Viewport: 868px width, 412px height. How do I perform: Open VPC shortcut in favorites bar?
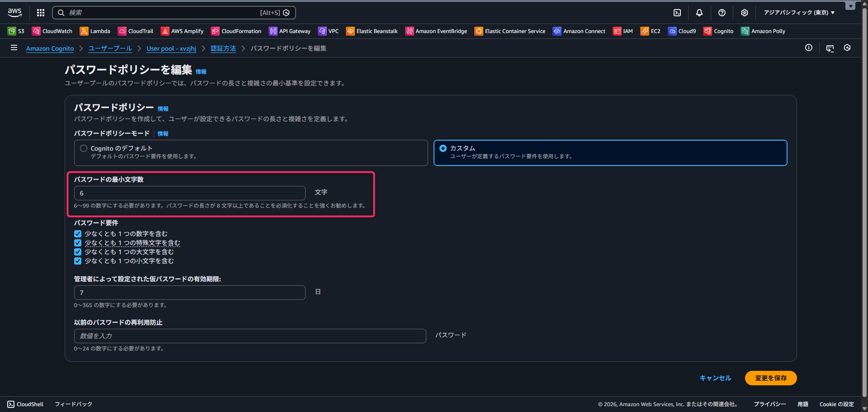(x=329, y=31)
